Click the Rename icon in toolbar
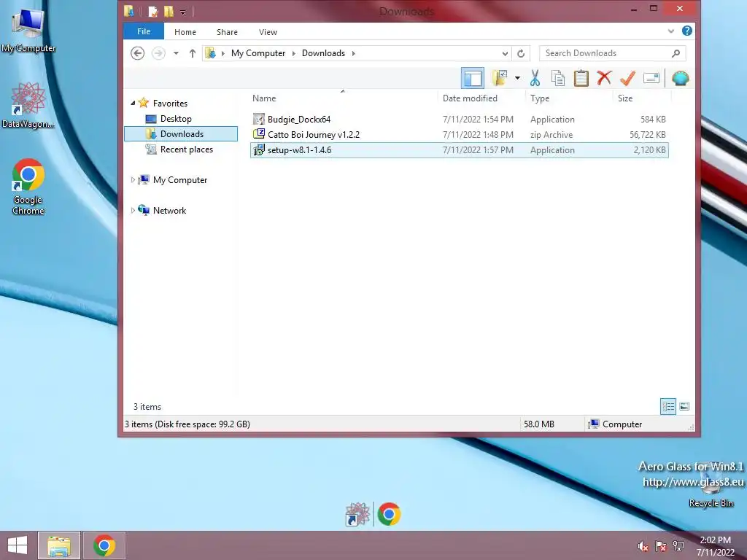 pos(651,77)
